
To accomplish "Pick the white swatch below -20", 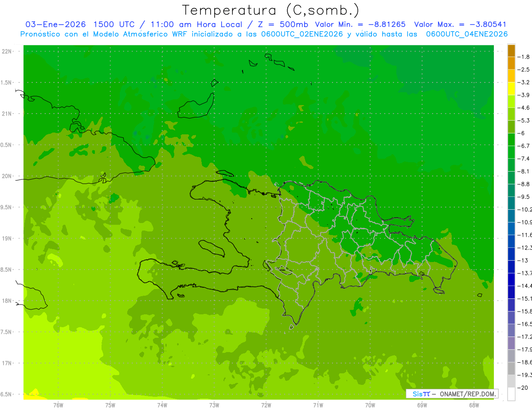I will [511, 394].
